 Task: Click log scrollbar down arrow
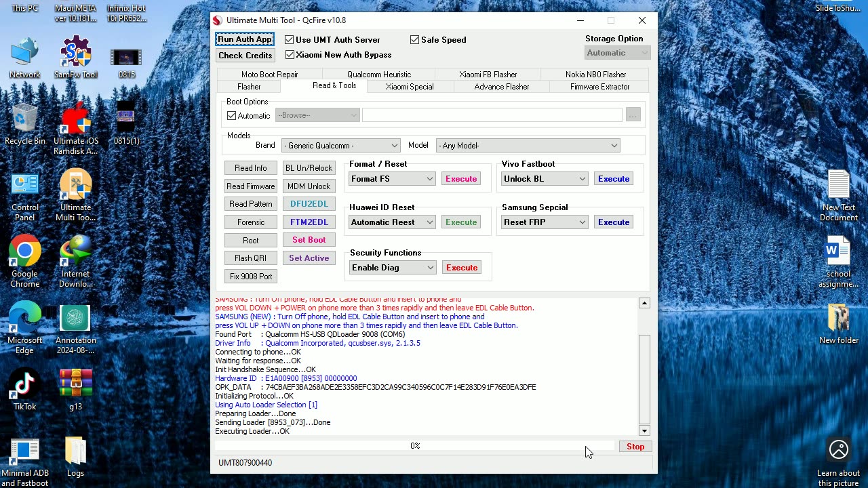point(644,430)
